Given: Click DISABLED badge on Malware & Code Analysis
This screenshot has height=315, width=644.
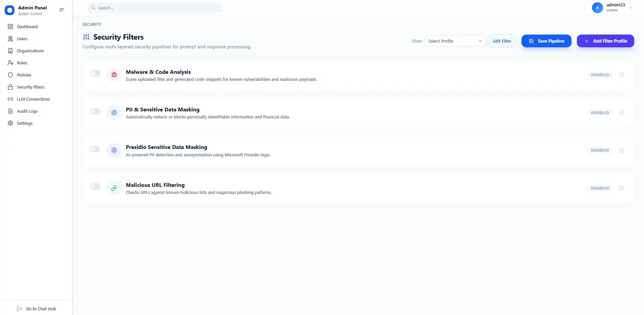Looking at the screenshot, I should pyautogui.click(x=600, y=75).
